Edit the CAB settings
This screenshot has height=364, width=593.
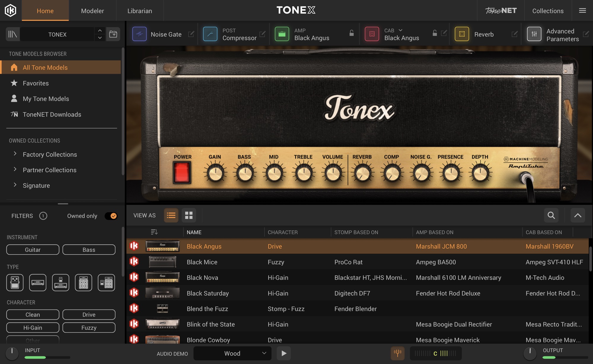(x=444, y=33)
